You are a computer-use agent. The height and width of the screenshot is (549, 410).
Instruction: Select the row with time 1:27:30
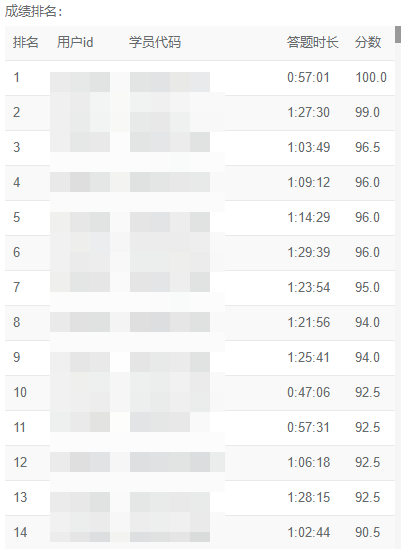pyautogui.click(x=200, y=113)
